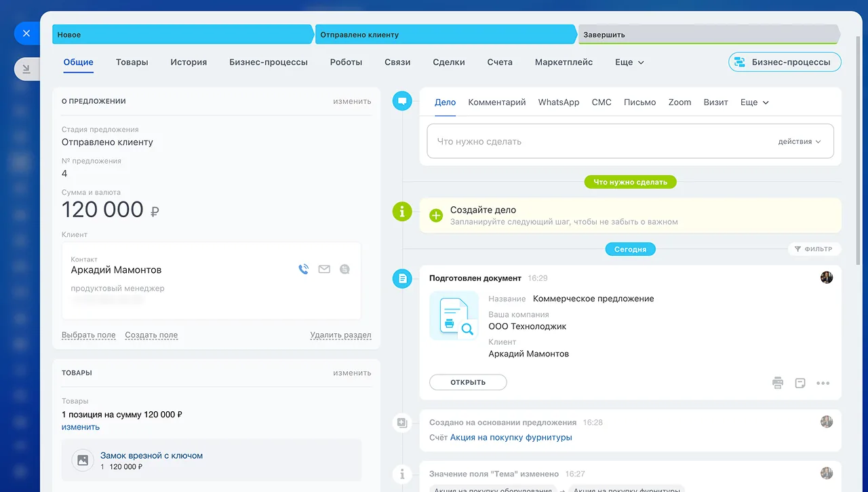This screenshot has width=868, height=492.
Task: Open chat with the contact via the speech-bubble icon
Action: coord(344,269)
